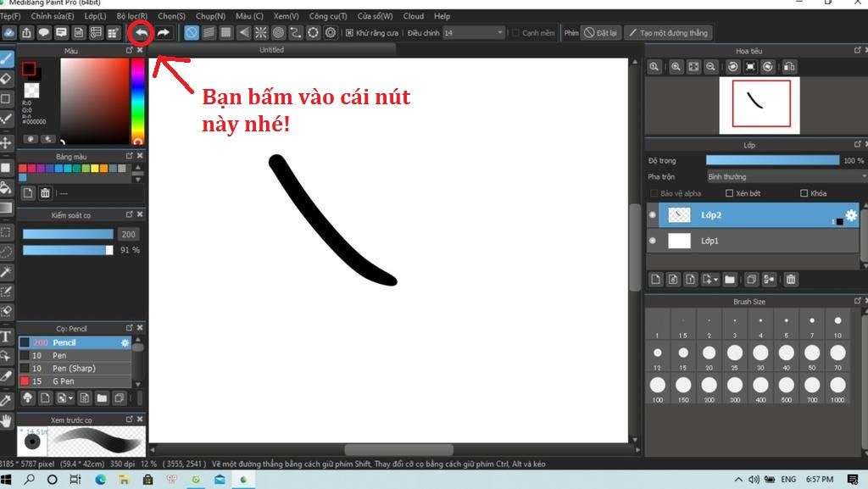Close the Bảng màu panel
The image size is (868, 489).
coord(140,156)
